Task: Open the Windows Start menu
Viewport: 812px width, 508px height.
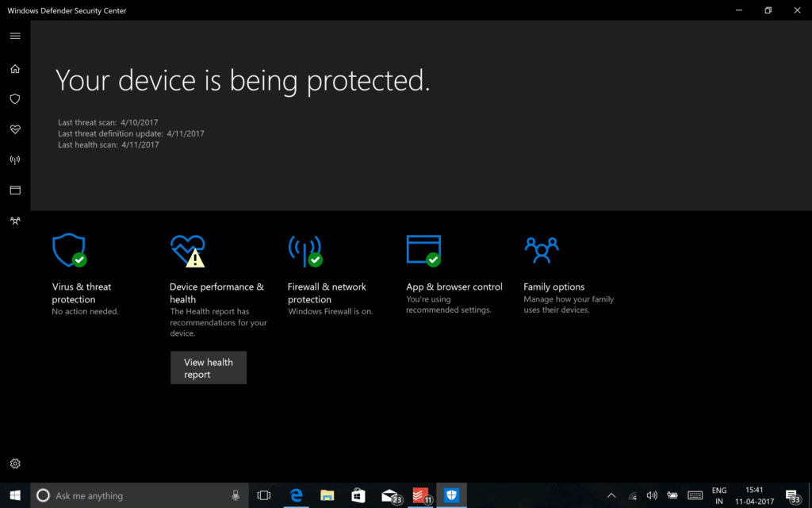Action: coord(15,495)
